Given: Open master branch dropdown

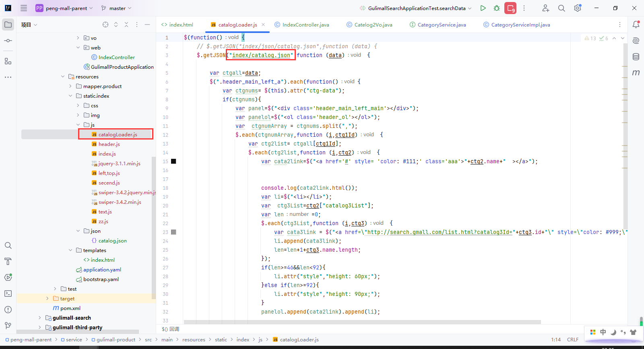Looking at the screenshot, I should coord(116,8).
